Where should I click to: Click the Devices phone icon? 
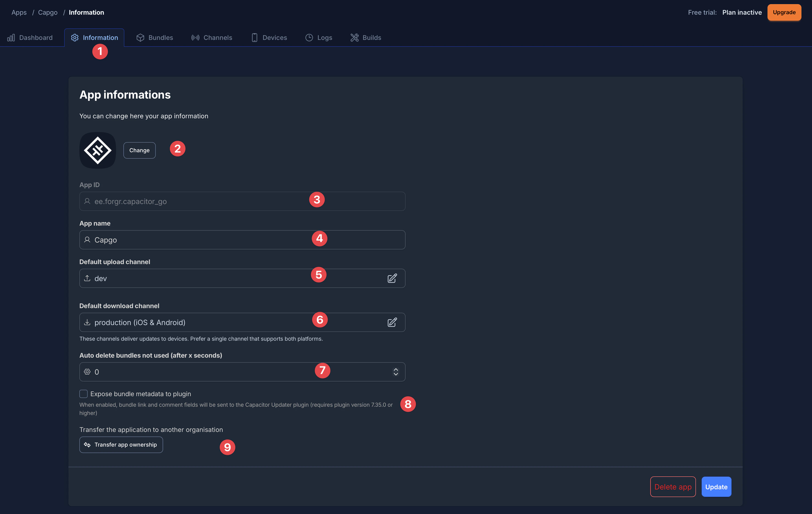click(255, 37)
